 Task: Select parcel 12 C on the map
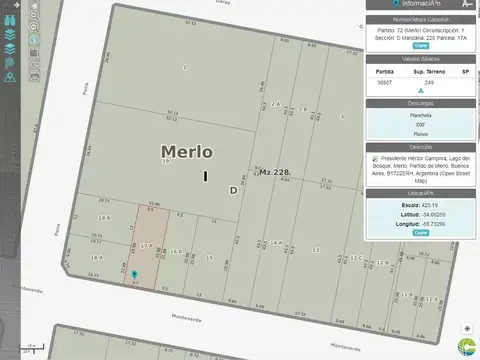(357, 258)
